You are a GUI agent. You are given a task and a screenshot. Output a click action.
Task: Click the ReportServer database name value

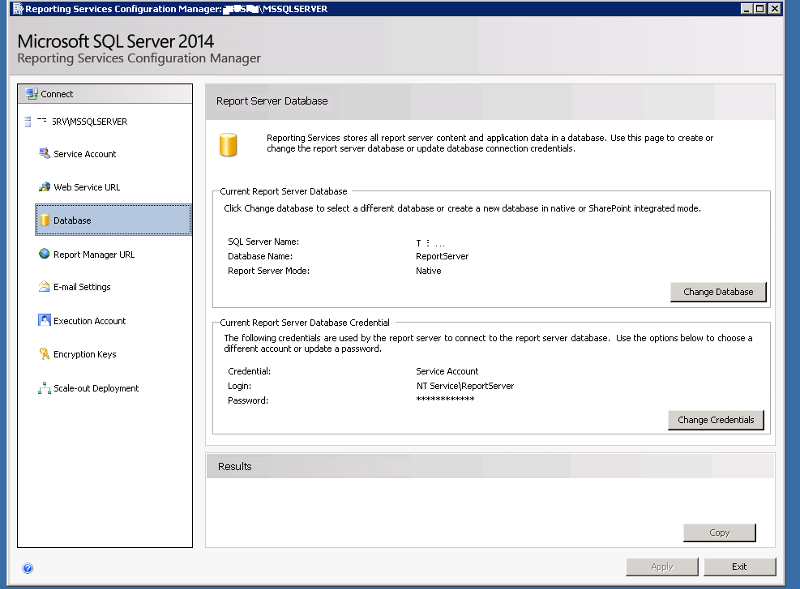pyautogui.click(x=442, y=256)
